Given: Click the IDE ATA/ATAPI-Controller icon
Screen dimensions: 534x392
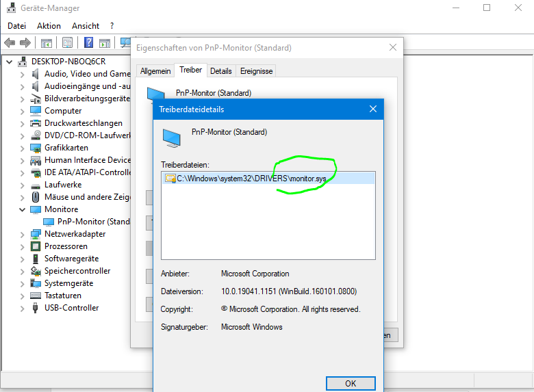Looking at the screenshot, I should tap(36, 173).
